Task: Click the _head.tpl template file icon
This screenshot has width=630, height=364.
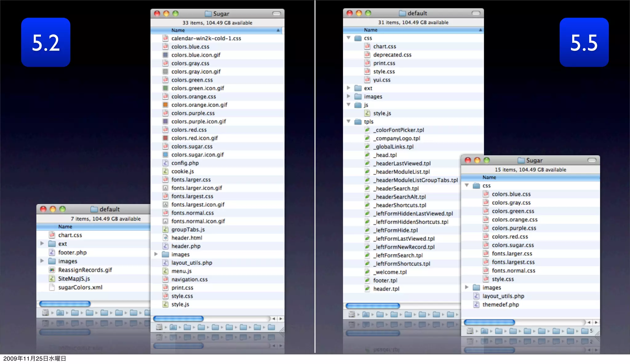Action: 367,155
